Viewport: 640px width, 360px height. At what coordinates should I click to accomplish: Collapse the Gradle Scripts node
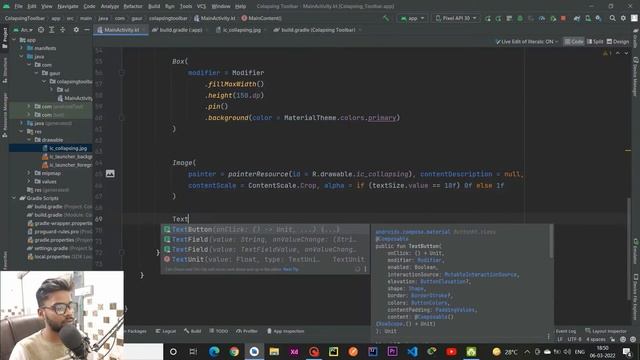click(15, 198)
